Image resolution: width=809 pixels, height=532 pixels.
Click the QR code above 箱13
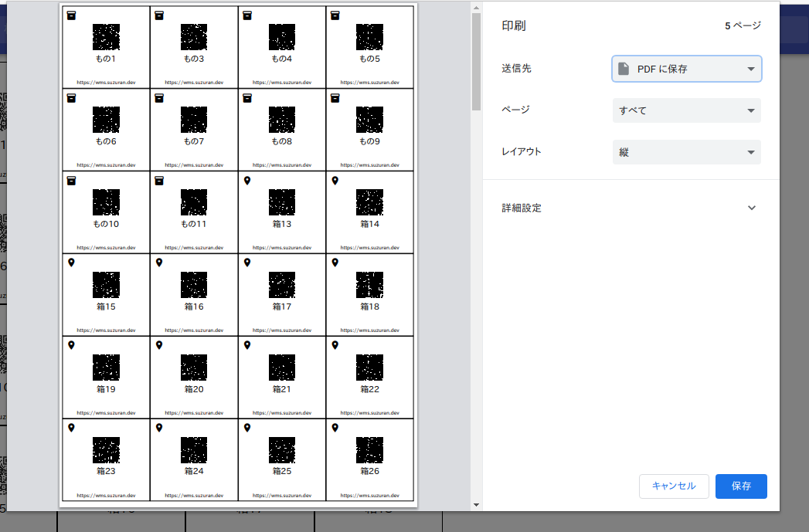[x=282, y=202]
